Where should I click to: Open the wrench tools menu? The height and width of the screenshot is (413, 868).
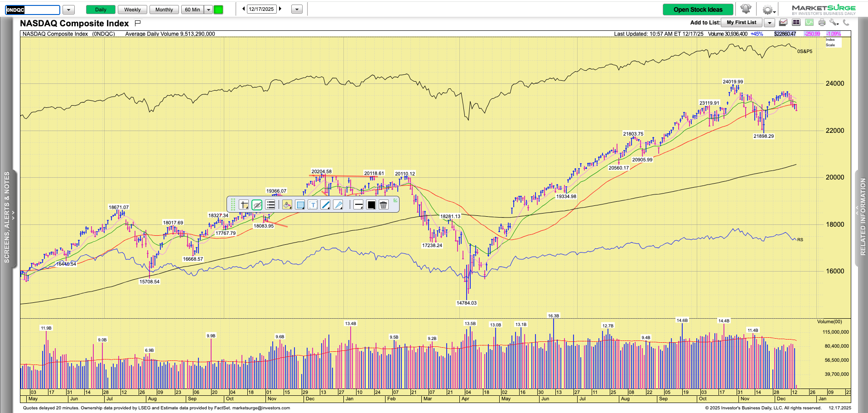click(x=834, y=23)
